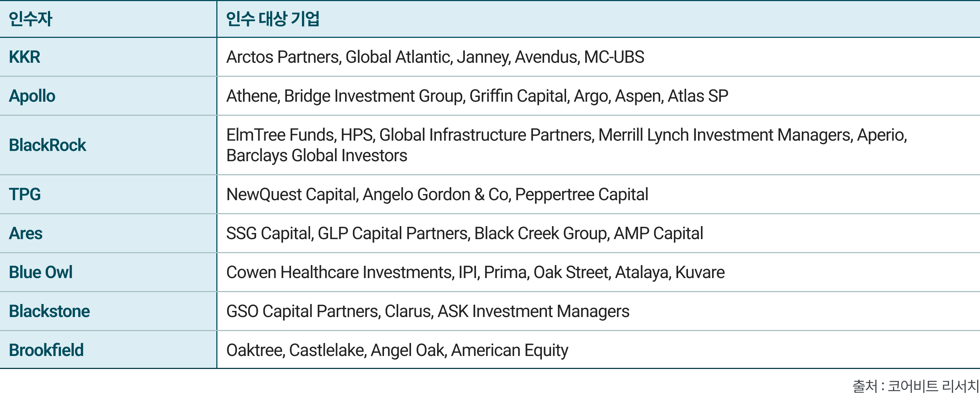This screenshot has height=396, width=980.
Task: Click Oaktree in the Brookfield row
Action: (255, 350)
